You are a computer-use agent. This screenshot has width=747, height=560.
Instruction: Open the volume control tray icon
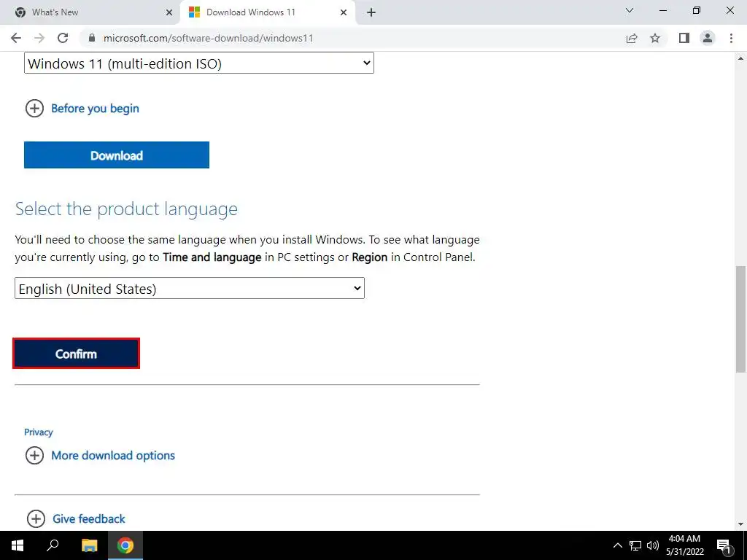click(x=653, y=545)
